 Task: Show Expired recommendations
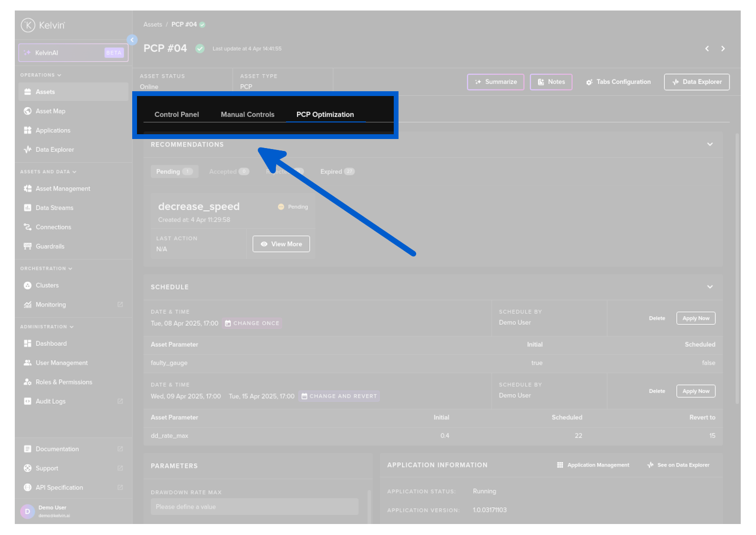(336, 171)
